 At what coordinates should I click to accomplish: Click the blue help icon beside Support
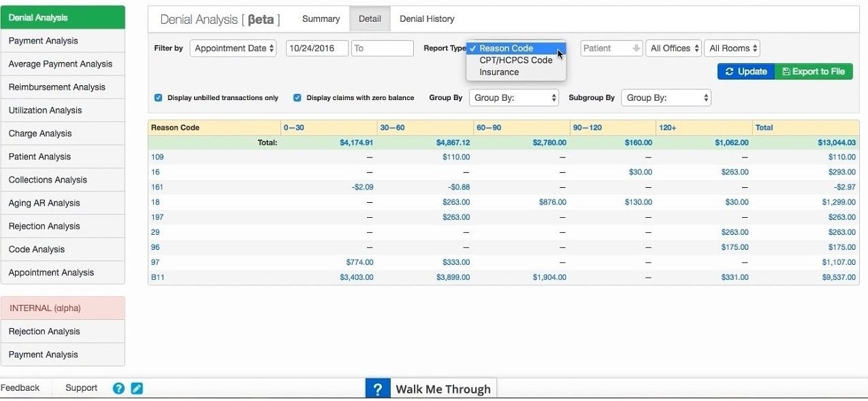(118, 387)
